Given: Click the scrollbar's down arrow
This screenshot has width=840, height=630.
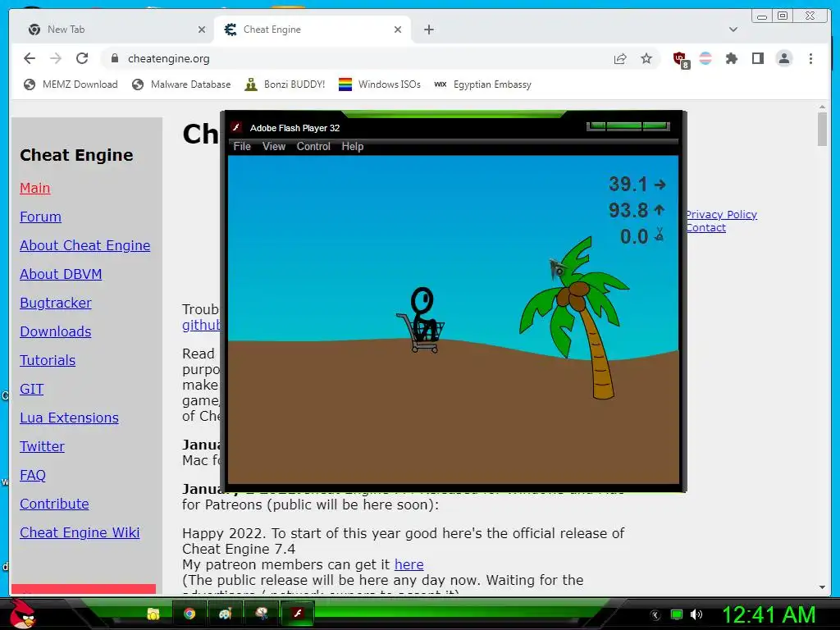Looking at the screenshot, I should pyautogui.click(x=822, y=587).
